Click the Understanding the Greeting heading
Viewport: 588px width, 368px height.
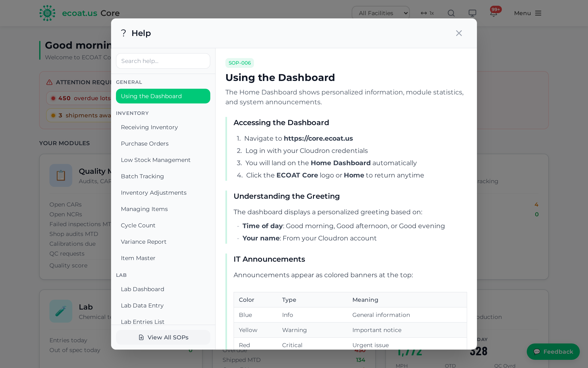(287, 196)
